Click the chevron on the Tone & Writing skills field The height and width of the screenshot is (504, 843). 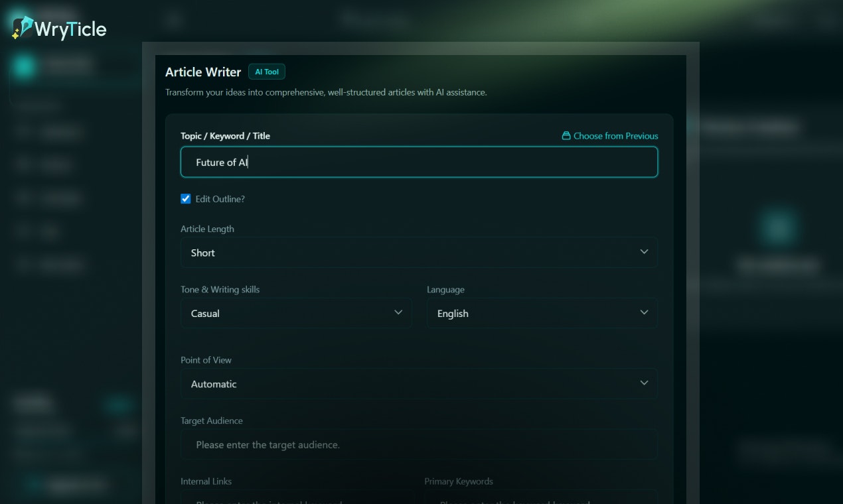click(x=398, y=312)
